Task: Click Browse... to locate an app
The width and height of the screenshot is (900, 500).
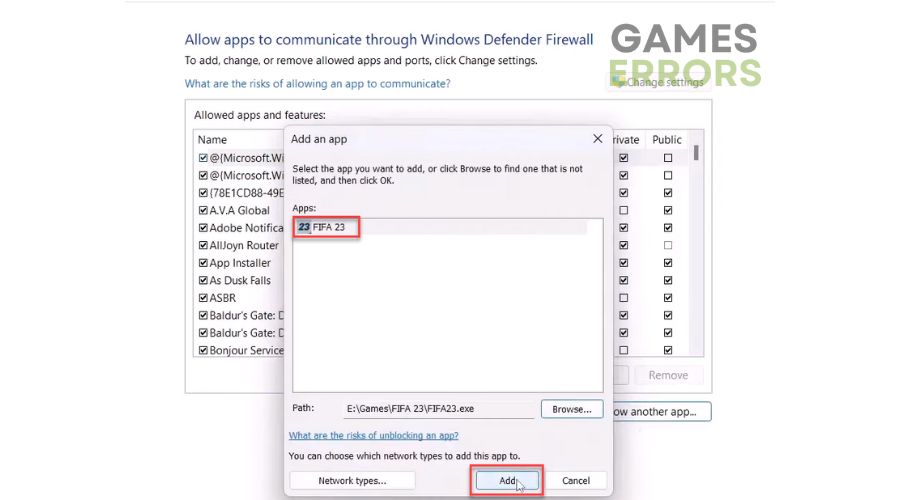Action: pyautogui.click(x=572, y=409)
